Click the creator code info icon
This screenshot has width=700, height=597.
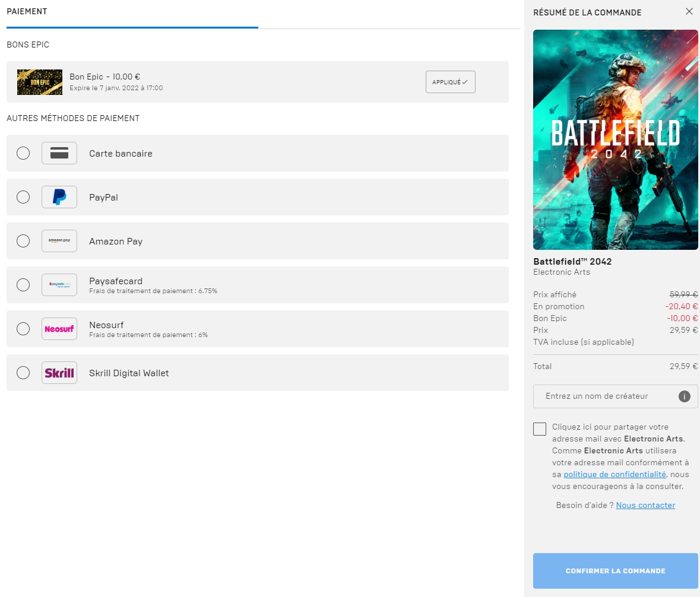[685, 396]
